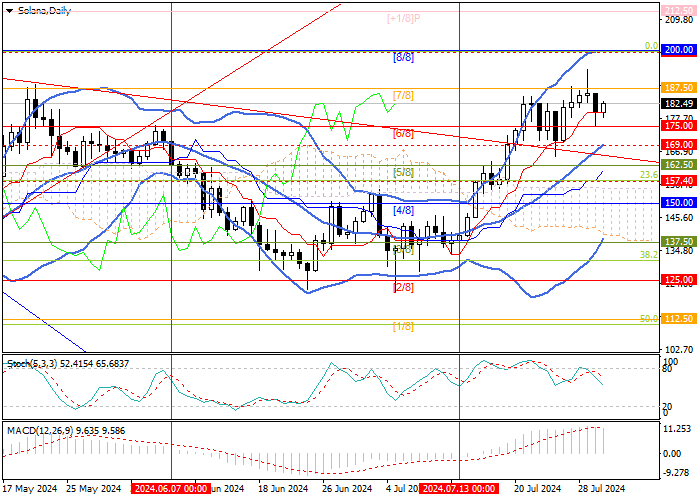700x500 pixels.
Task: Select the 2024.07.13 00:00 date marker
Action: (x=459, y=488)
